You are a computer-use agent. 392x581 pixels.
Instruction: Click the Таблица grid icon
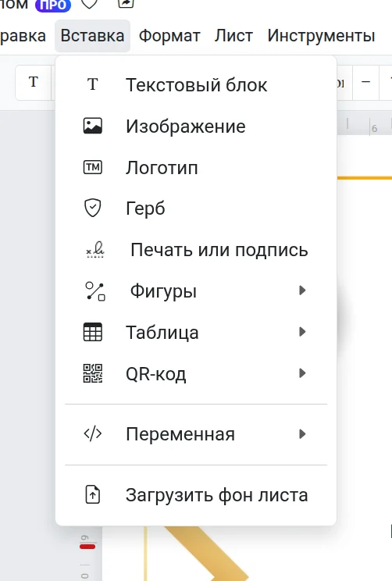coord(93,332)
